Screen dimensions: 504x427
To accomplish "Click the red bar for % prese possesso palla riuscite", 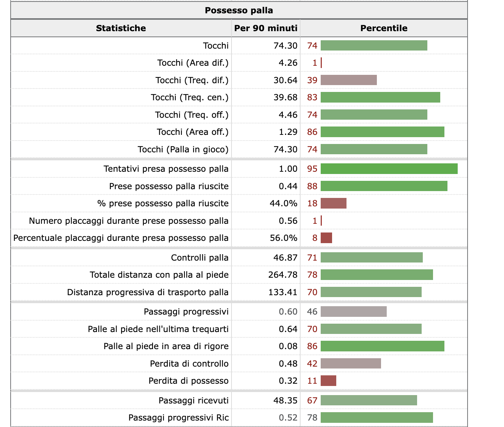I will pyautogui.click(x=333, y=203).
